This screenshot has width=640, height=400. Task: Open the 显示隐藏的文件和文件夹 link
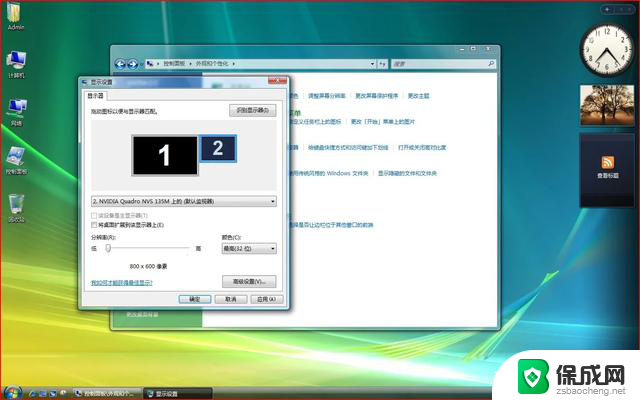click(x=407, y=173)
